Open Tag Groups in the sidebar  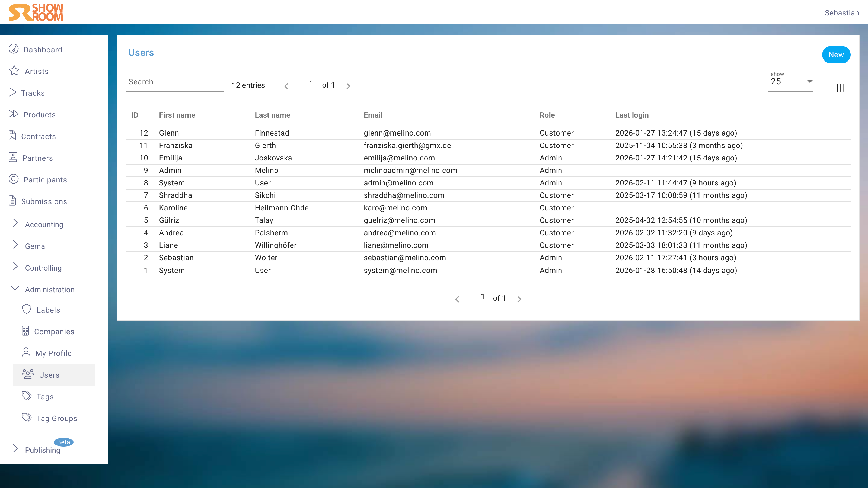click(57, 418)
